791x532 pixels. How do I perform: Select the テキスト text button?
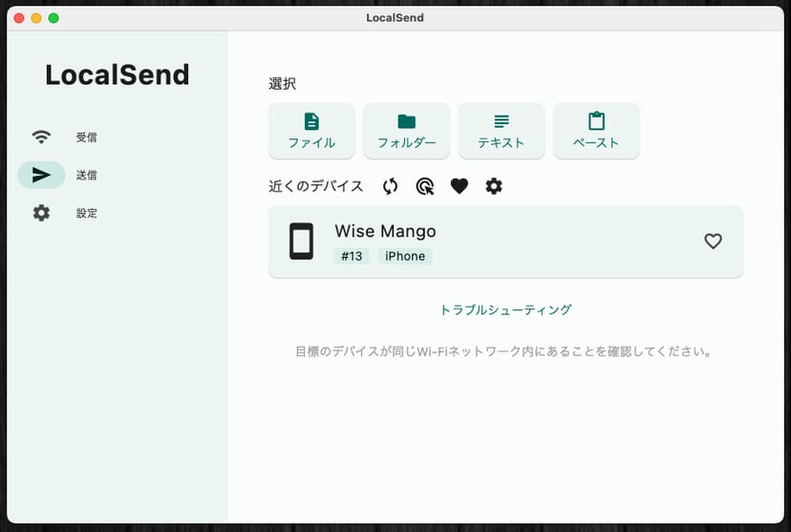click(502, 131)
